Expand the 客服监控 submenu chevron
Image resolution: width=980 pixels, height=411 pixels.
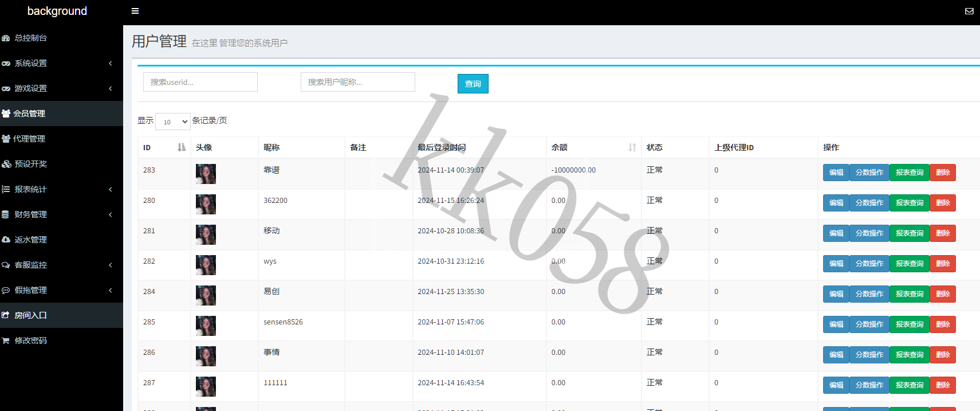pyautogui.click(x=111, y=265)
